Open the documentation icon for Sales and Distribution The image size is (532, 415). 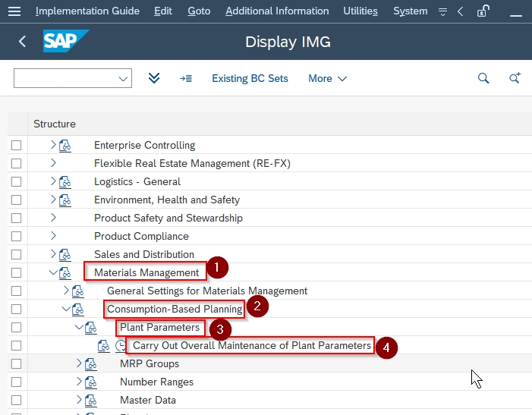point(65,255)
